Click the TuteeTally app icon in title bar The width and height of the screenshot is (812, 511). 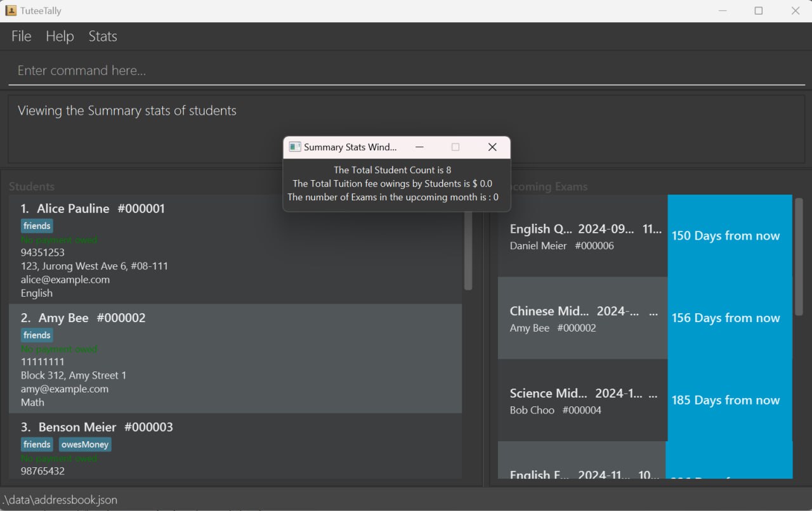(x=11, y=11)
